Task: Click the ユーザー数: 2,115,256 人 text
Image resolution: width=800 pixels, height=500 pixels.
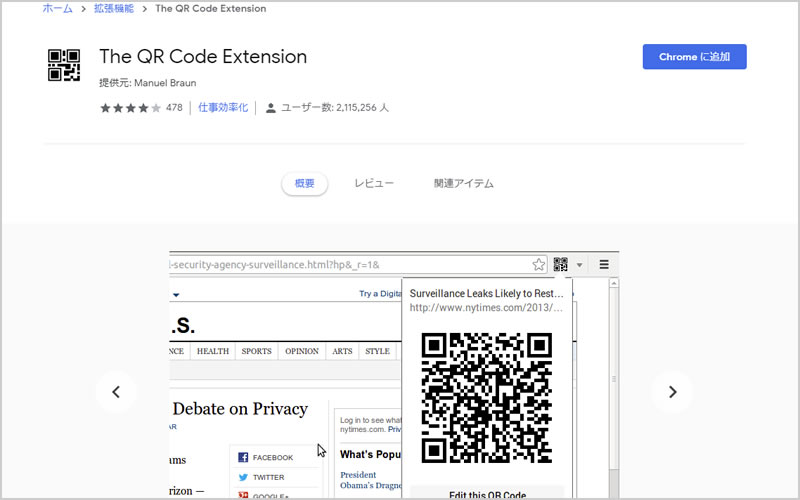Action: coord(335,108)
